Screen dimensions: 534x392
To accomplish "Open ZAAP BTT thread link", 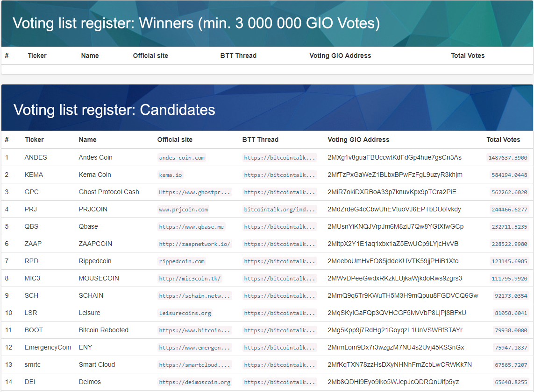I will tap(279, 244).
